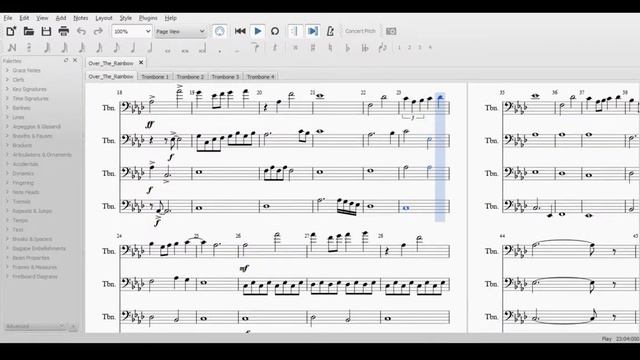640x360 pixels.
Task: Apply the double flat accidental
Action: tap(365, 48)
